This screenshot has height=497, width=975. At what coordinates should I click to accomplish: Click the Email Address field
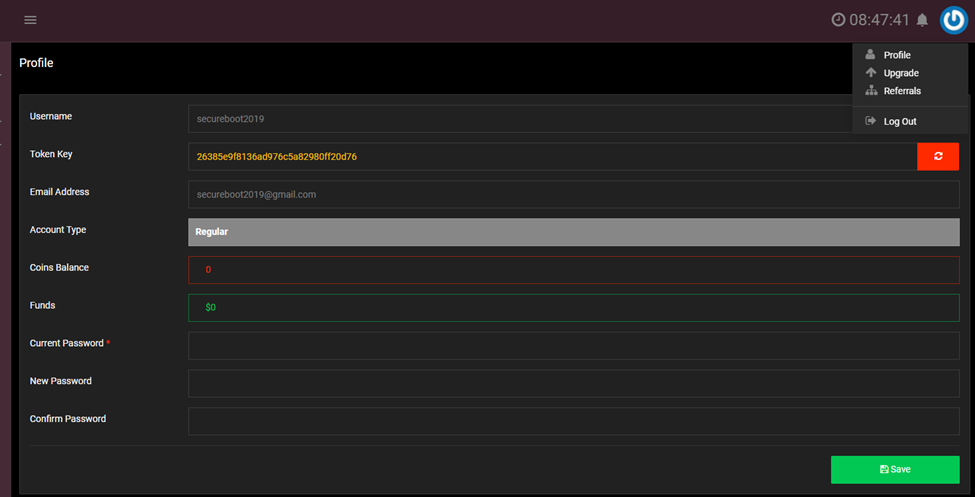point(573,194)
